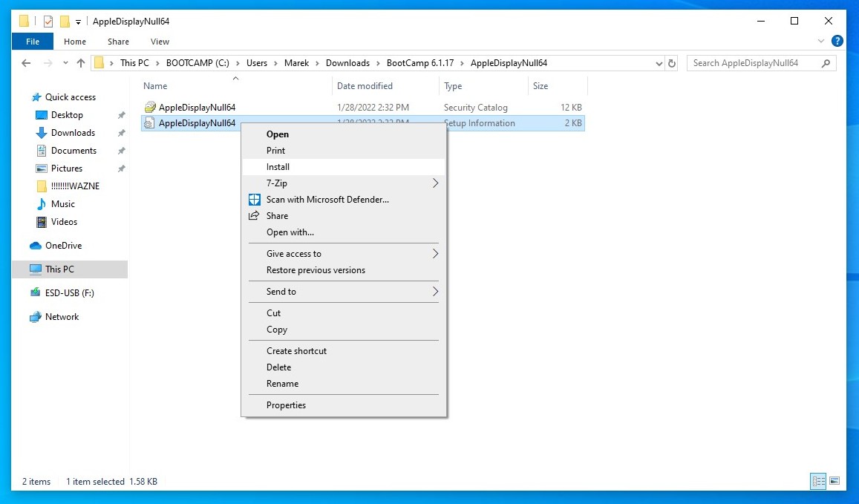
Task: Click Users in the address path
Action: point(257,63)
